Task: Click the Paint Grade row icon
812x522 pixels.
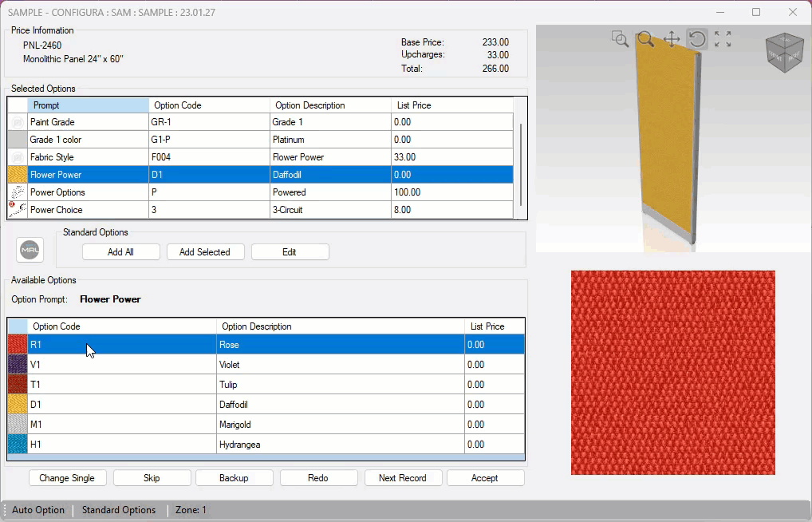Action: 18,122
